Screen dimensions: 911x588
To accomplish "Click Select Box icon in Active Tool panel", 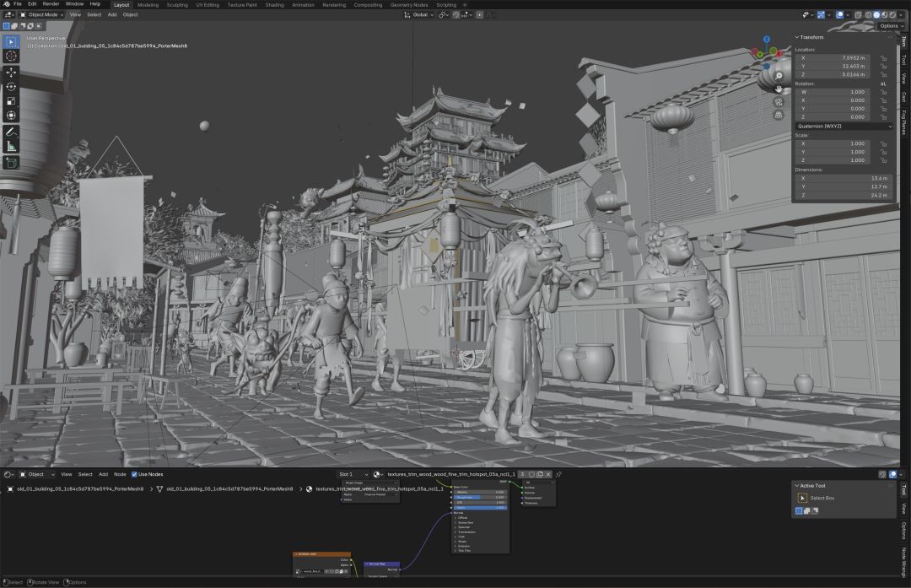I will click(x=802, y=498).
